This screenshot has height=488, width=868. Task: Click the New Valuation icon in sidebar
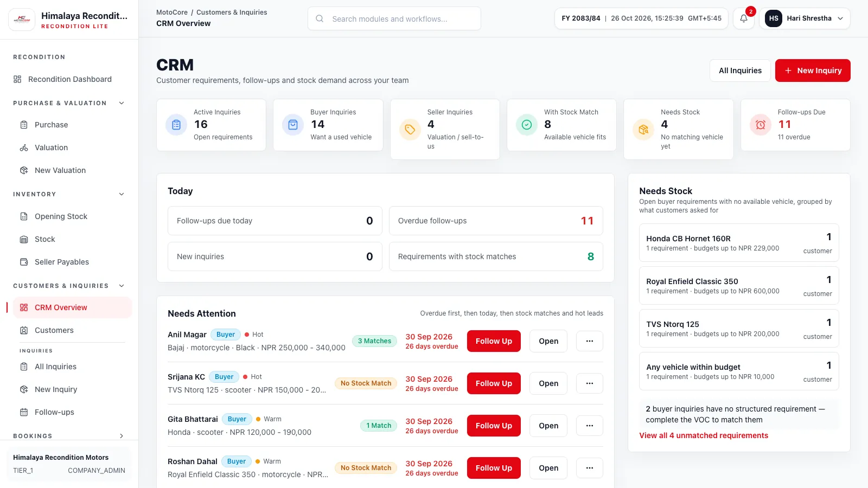[x=24, y=170]
